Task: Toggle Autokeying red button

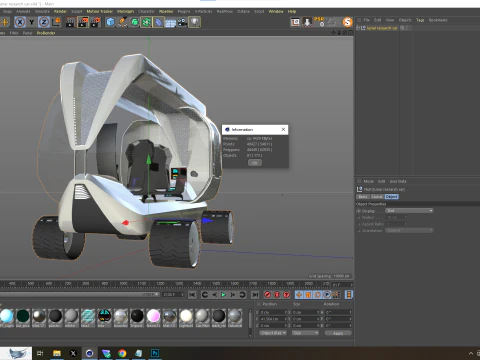Action: click(x=277, y=295)
